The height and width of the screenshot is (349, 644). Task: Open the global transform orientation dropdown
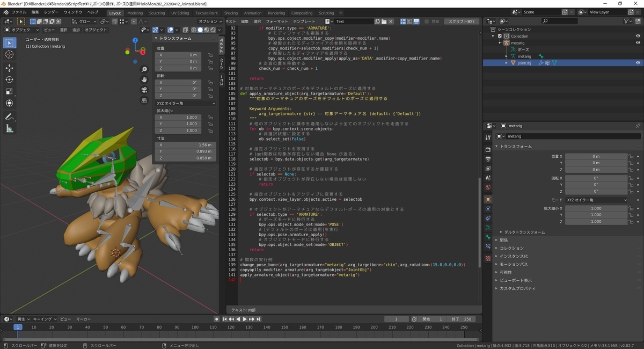(84, 21)
